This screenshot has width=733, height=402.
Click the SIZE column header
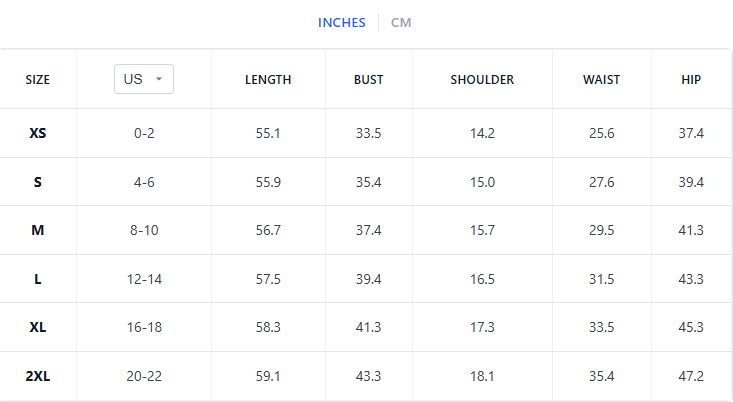tap(37, 79)
